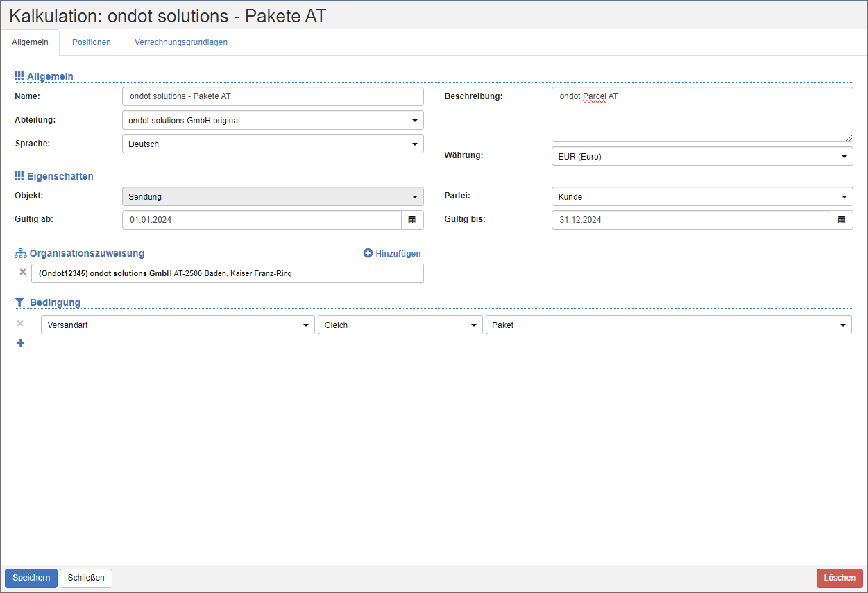Open the Gültig ab calendar picker
The height and width of the screenshot is (593, 868).
coord(411,220)
